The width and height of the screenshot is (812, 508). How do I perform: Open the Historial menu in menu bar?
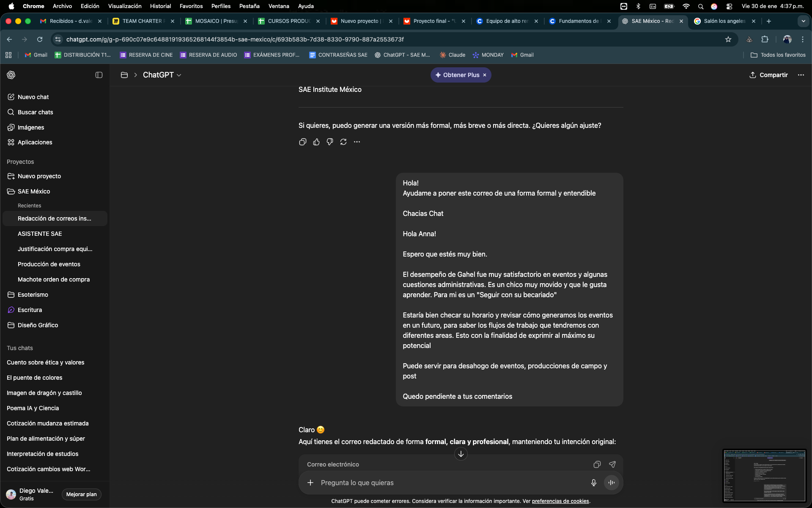pyautogui.click(x=160, y=6)
